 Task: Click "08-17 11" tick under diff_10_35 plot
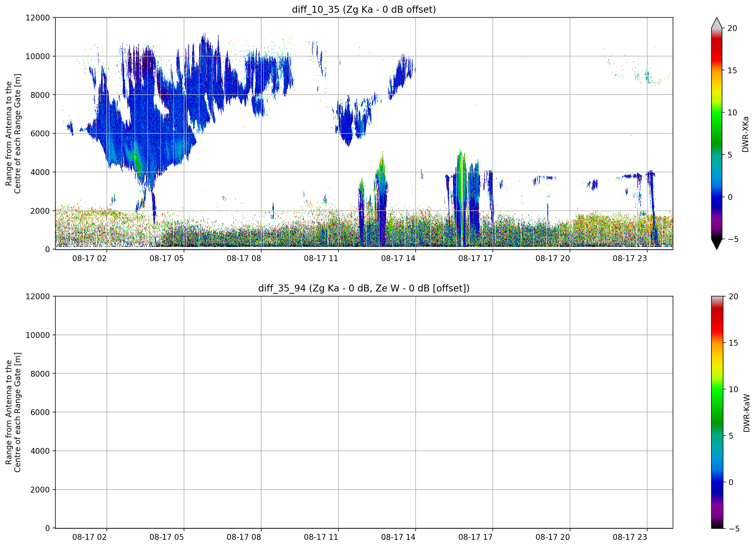321,259
